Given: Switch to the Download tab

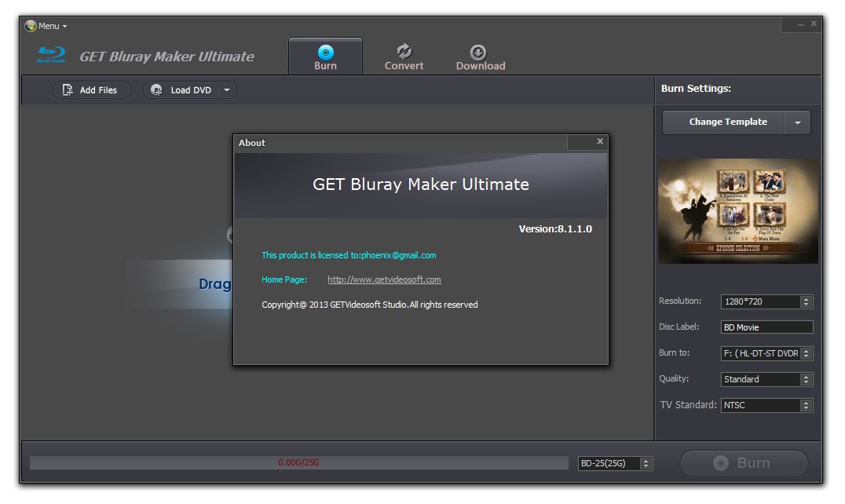Looking at the screenshot, I should click(480, 57).
